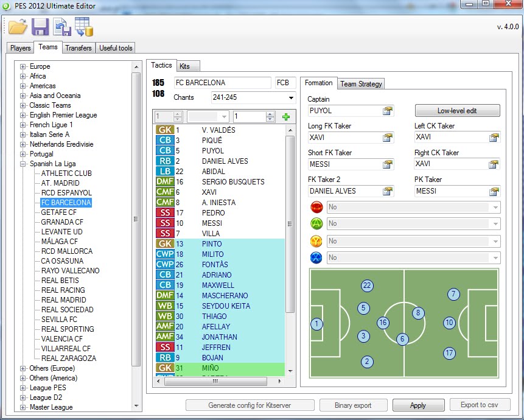The width and height of the screenshot is (524, 420).
Task: Click the edit icon for Left CK Taker
Action: click(494, 138)
